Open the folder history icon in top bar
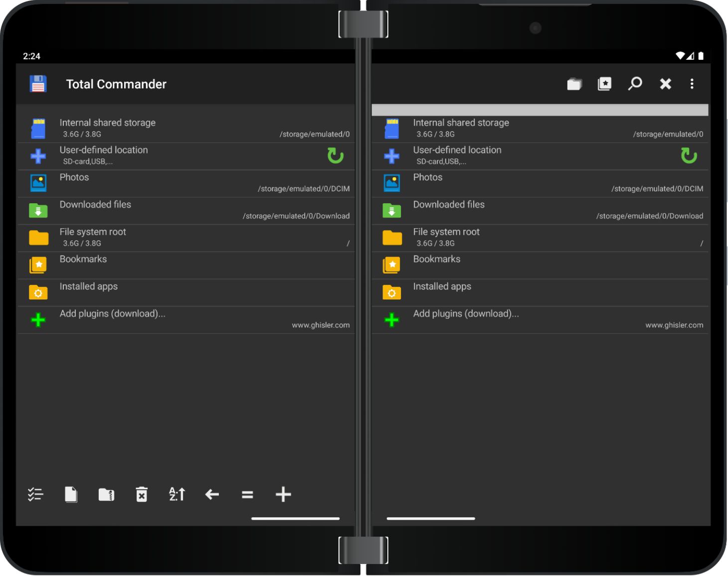 [x=574, y=84]
